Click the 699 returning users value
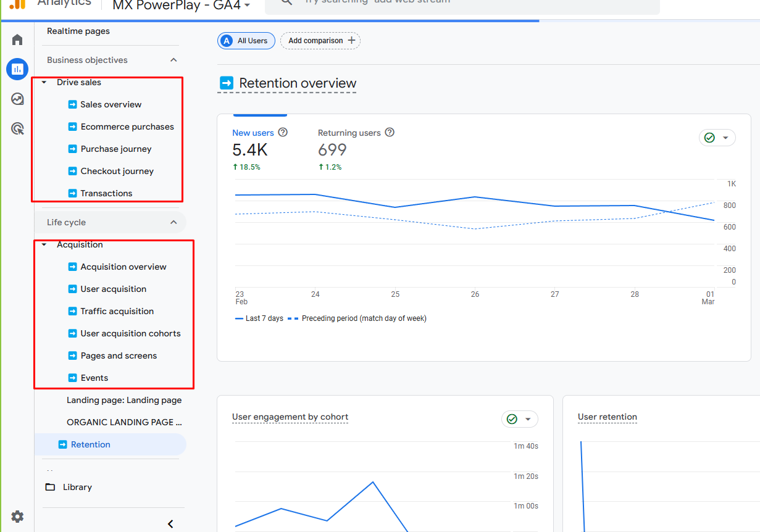 click(x=332, y=150)
